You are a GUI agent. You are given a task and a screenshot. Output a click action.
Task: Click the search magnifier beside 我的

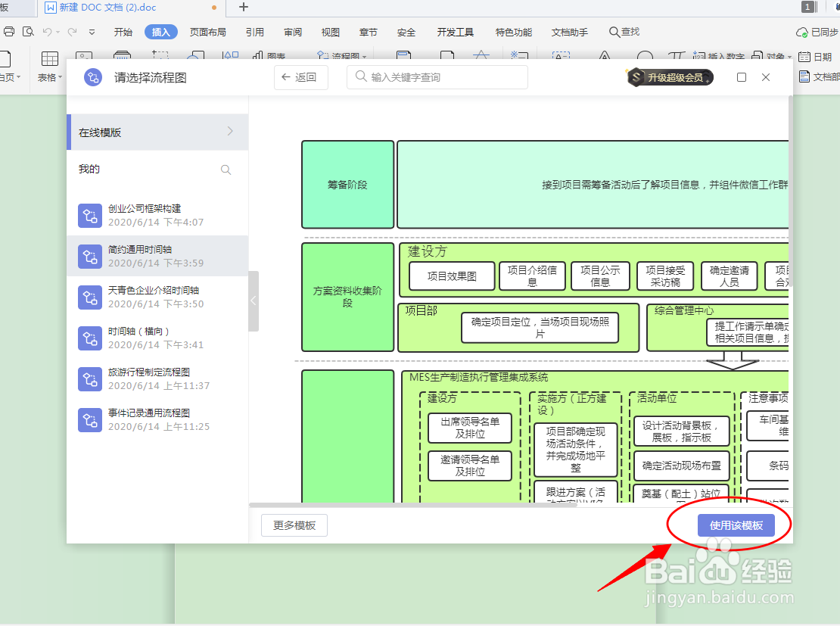pyautogui.click(x=226, y=169)
